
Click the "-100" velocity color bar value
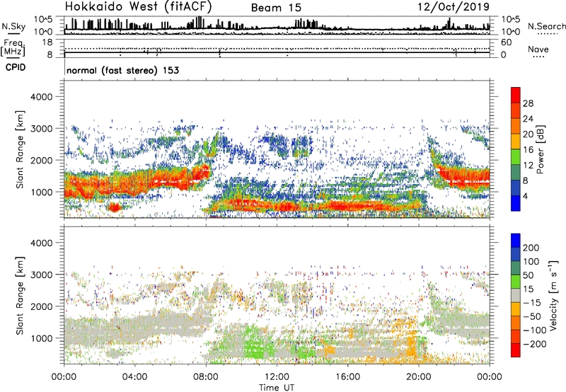pyautogui.click(x=534, y=330)
